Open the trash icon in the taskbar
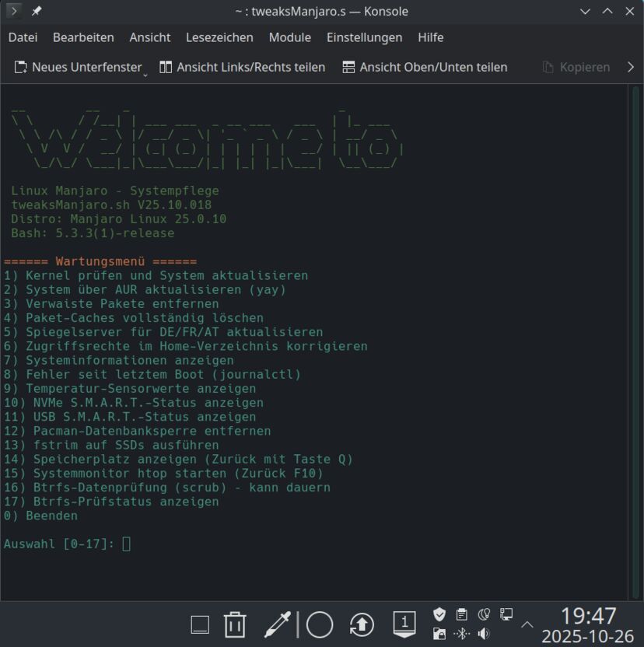 click(x=235, y=624)
